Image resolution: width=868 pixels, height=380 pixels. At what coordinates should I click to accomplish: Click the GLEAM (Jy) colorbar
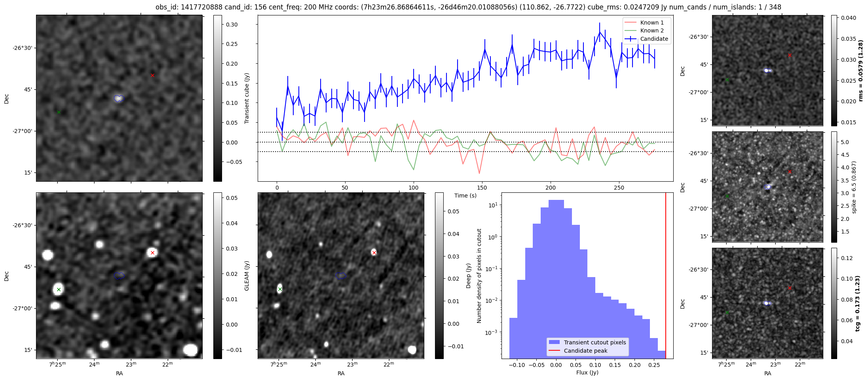click(x=218, y=275)
